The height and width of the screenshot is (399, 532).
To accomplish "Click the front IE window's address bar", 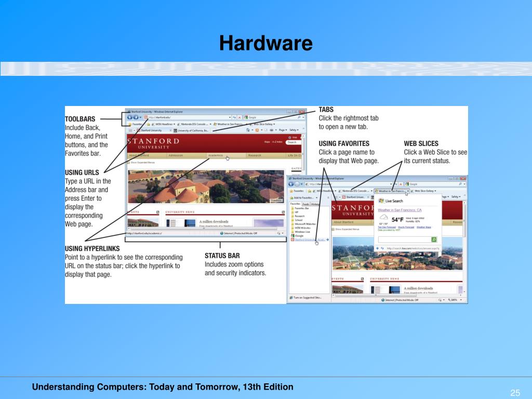I will [349, 184].
